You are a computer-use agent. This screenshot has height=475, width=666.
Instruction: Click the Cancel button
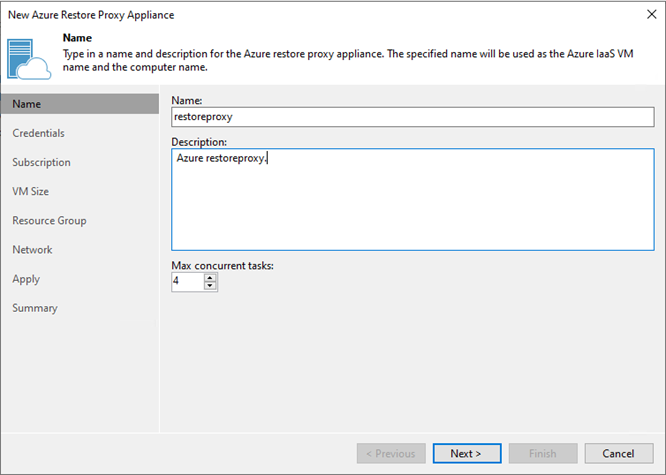[x=619, y=454]
